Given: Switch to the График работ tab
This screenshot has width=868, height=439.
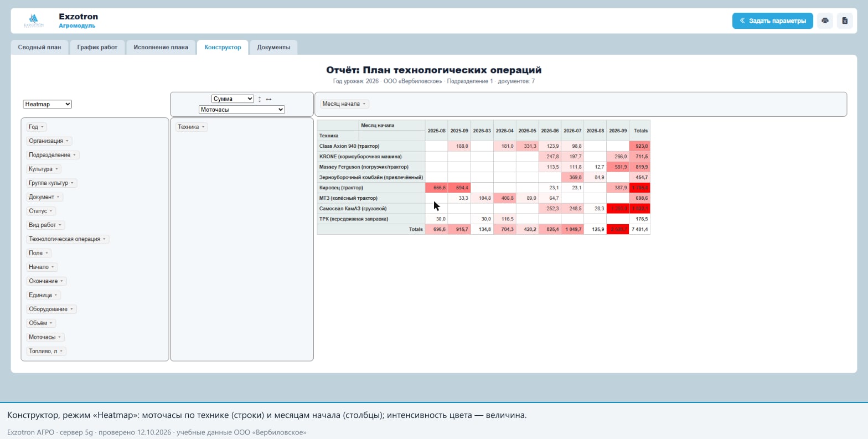Looking at the screenshot, I should point(97,47).
